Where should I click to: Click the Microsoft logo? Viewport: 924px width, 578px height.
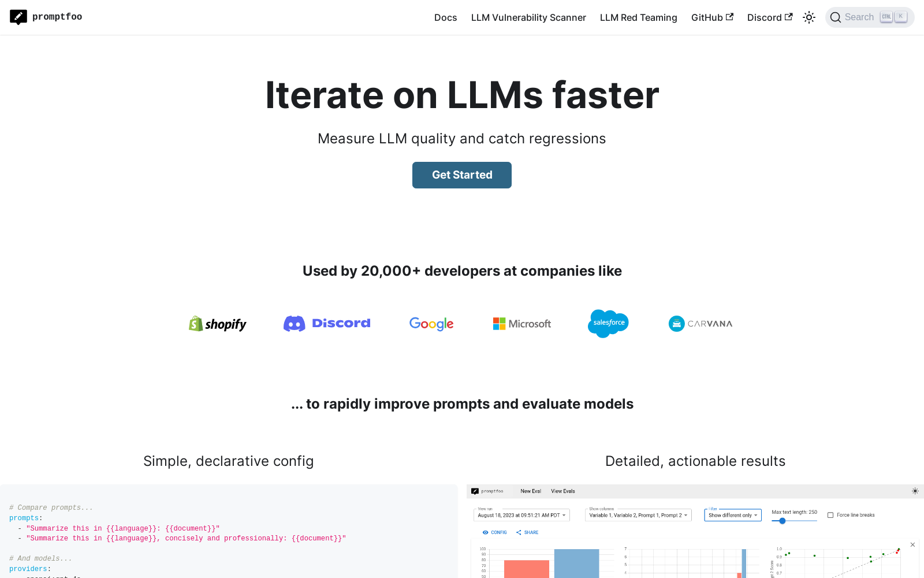pyautogui.click(x=522, y=324)
